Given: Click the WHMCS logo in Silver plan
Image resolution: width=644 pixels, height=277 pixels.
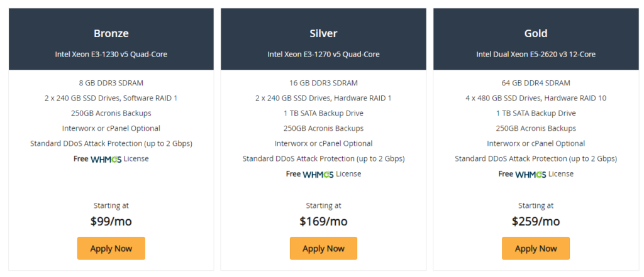Looking at the screenshot, I should tap(318, 175).
